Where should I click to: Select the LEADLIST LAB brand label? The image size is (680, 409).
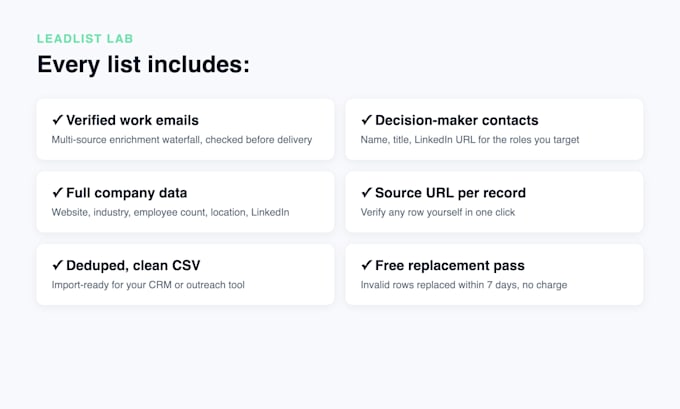coord(85,39)
